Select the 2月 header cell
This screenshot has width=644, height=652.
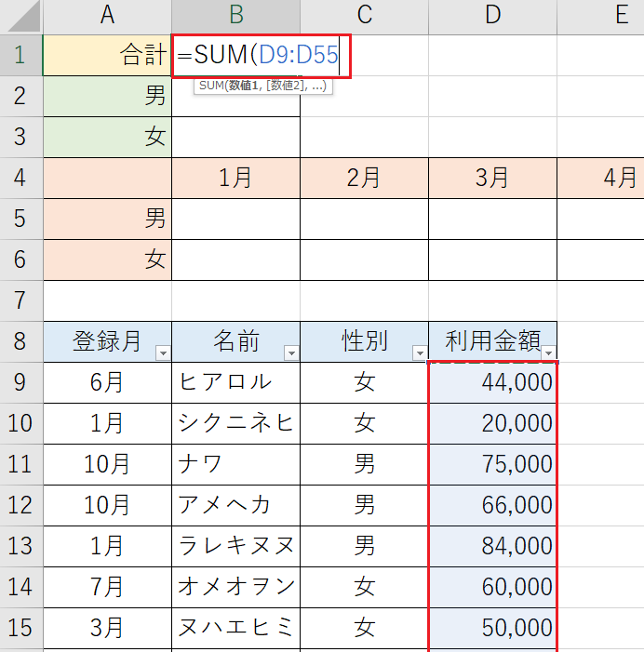pos(365,178)
